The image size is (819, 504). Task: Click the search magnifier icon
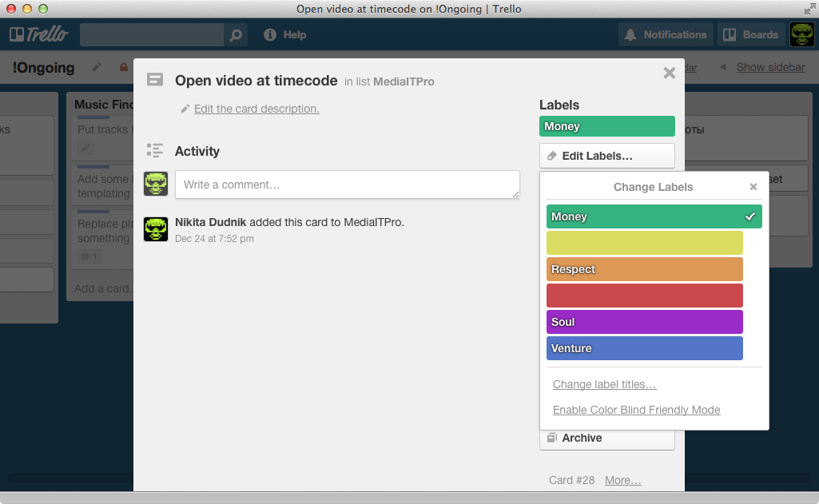236,35
